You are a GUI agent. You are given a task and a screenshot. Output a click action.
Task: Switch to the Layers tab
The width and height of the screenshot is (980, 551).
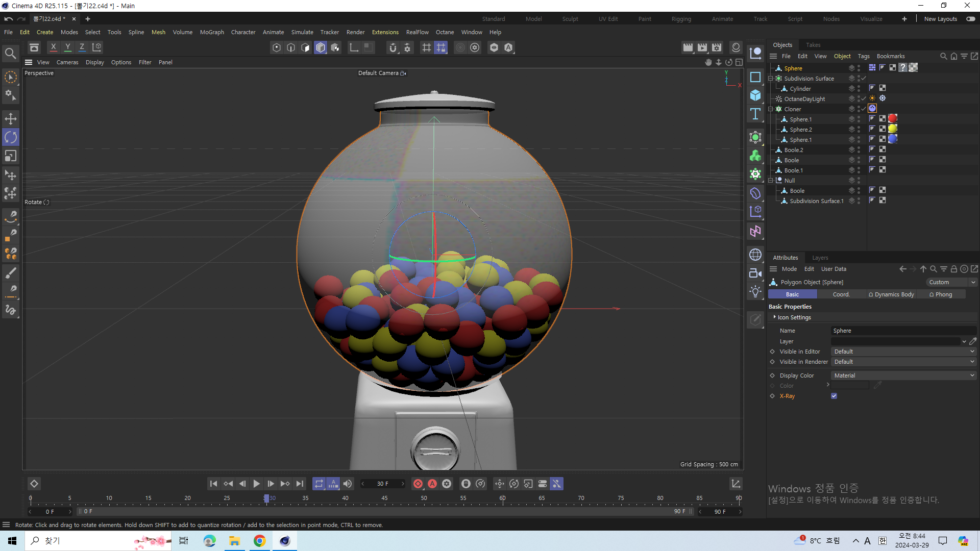click(x=820, y=258)
